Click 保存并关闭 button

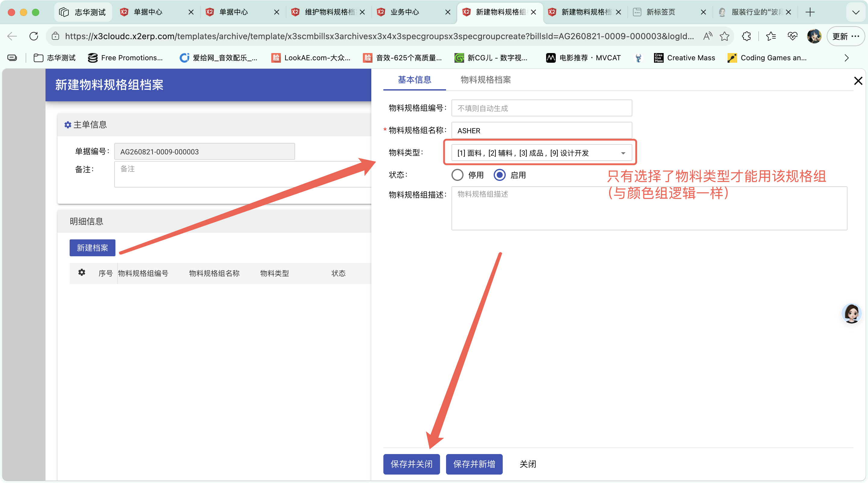tap(411, 464)
